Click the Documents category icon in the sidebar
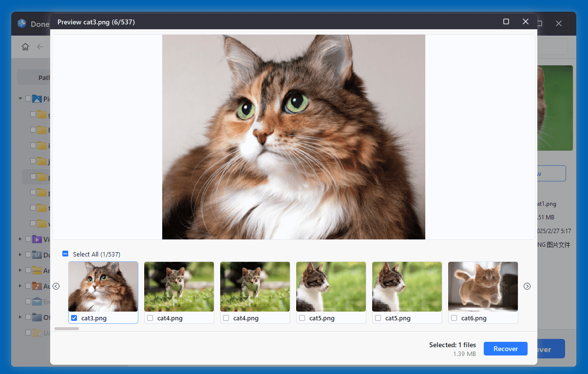Screen dimensions: 588x374 click(37, 255)
